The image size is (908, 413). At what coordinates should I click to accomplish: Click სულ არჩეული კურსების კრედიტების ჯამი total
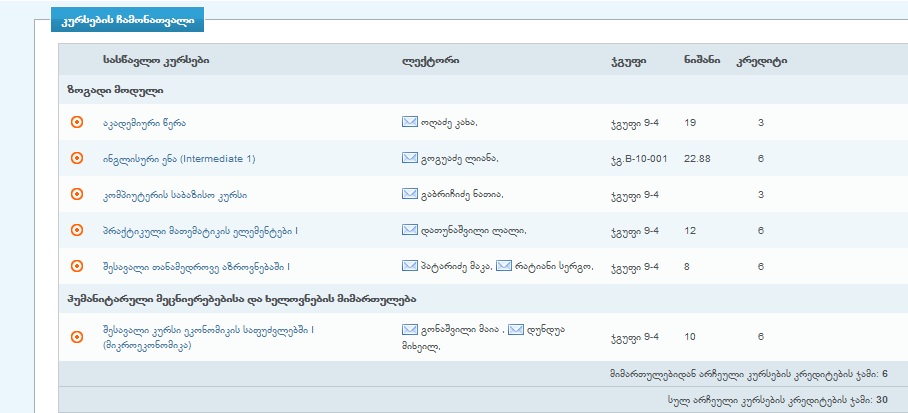coord(777,400)
